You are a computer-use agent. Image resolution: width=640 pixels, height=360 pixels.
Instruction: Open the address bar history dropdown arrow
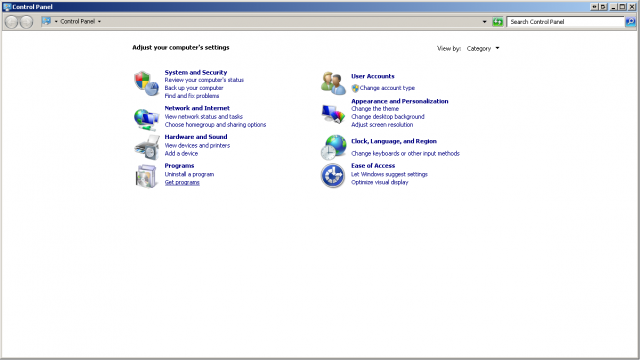484,22
